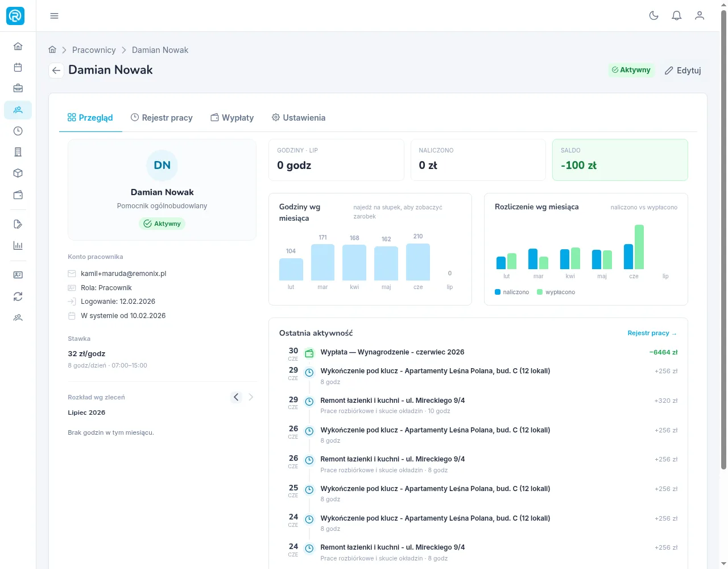
Task: Click the cze hours bar showing 210
Action: click(x=418, y=262)
